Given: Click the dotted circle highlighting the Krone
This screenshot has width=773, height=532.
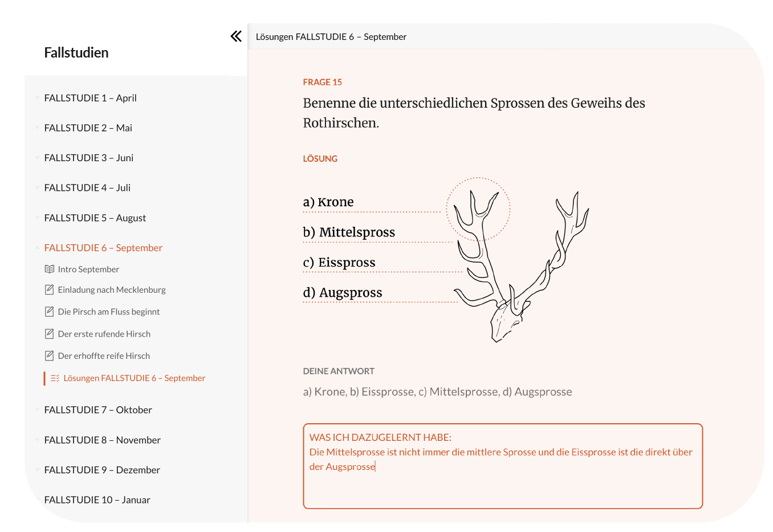Looking at the screenshot, I should pos(478,209).
